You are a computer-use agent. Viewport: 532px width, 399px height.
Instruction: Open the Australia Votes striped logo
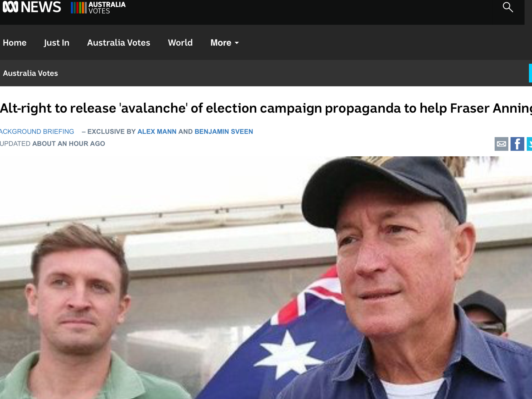tap(98, 8)
